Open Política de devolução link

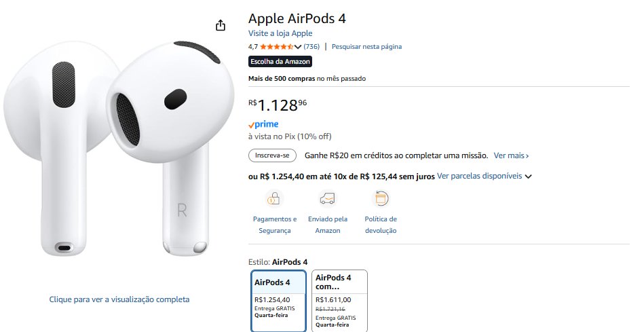[x=381, y=225]
